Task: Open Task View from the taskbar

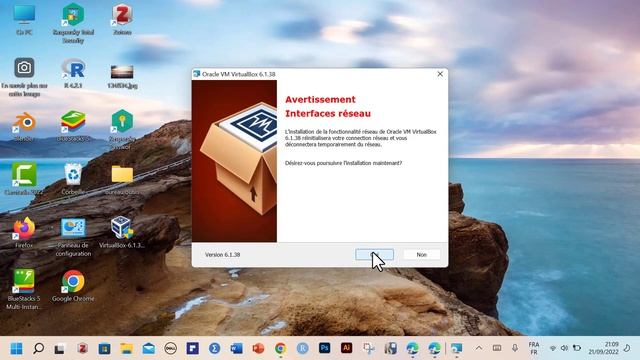Action: pos(60,348)
